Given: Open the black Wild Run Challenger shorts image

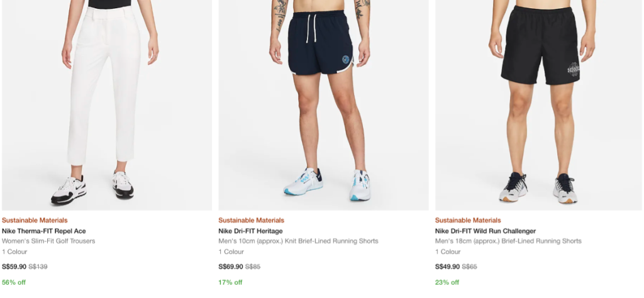Looking at the screenshot, I should click(540, 105).
